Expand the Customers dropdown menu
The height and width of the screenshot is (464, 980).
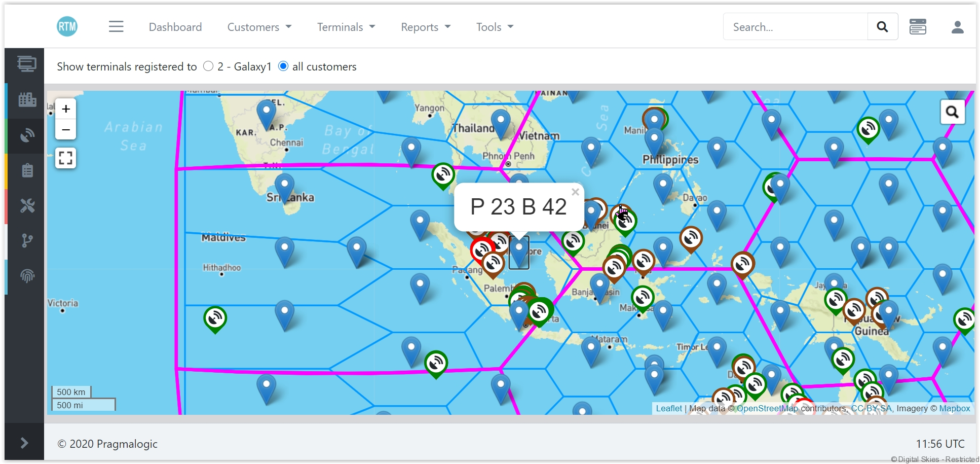tap(259, 27)
